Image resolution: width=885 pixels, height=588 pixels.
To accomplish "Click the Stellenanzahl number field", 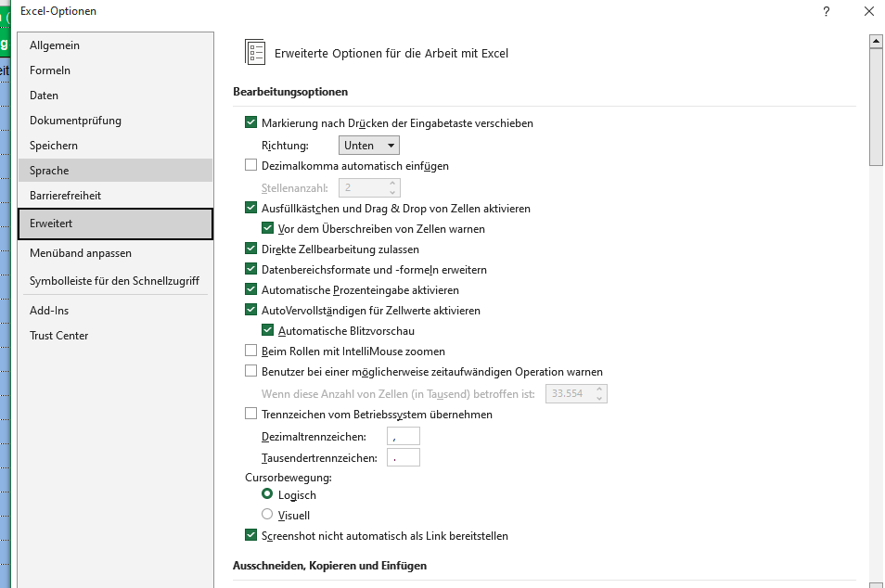I will tap(369, 188).
